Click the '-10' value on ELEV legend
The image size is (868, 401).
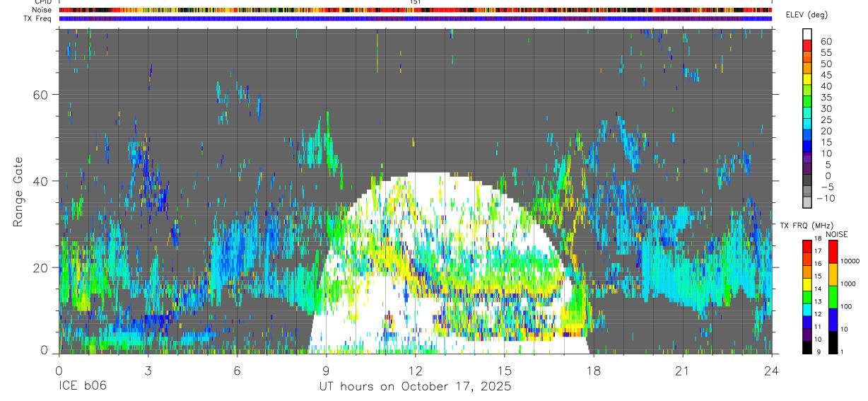tap(827, 199)
